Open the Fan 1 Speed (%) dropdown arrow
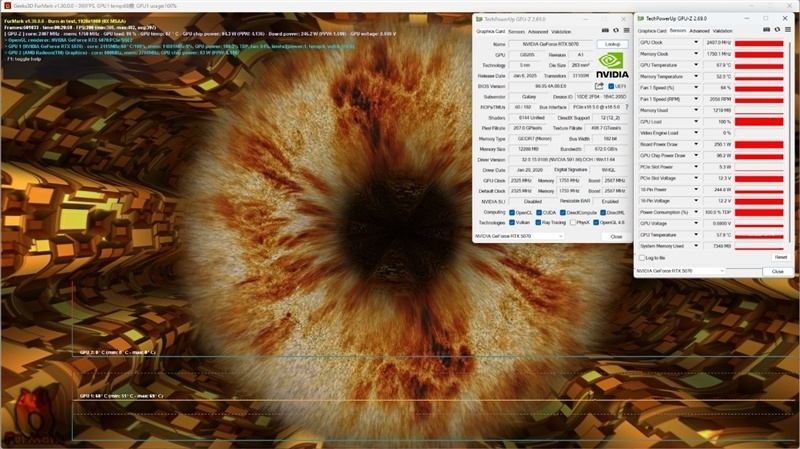This screenshot has width=800, height=449. point(695,87)
